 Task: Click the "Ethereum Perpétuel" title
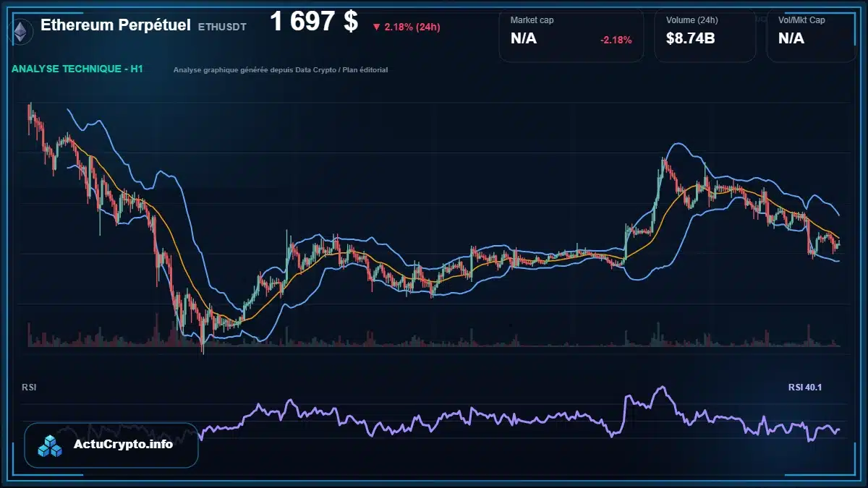116,25
